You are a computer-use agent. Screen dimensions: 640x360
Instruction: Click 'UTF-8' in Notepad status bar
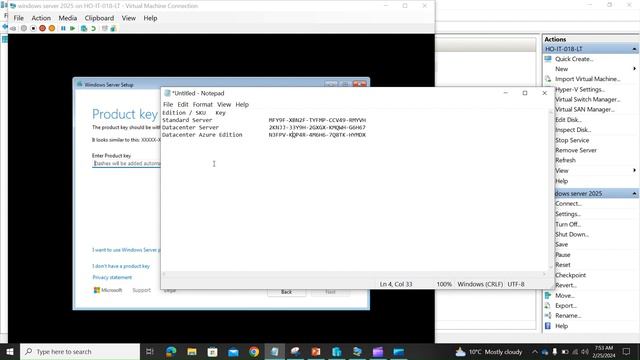(516, 284)
